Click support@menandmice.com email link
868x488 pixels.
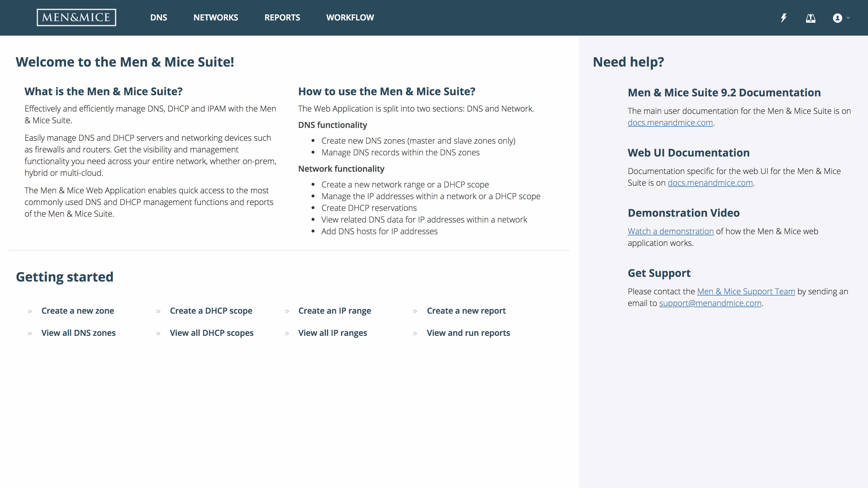710,303
